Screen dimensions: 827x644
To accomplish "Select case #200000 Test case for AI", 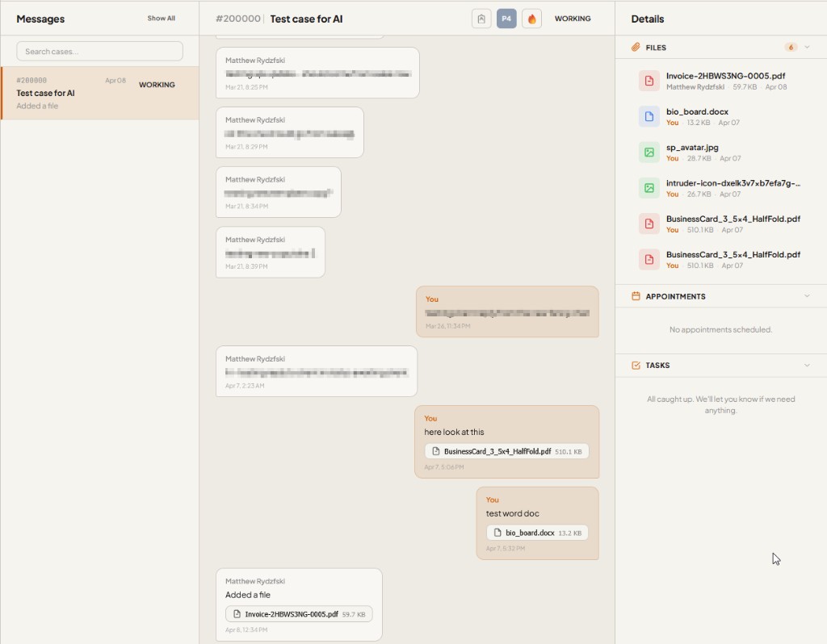I will click(99, 93).
